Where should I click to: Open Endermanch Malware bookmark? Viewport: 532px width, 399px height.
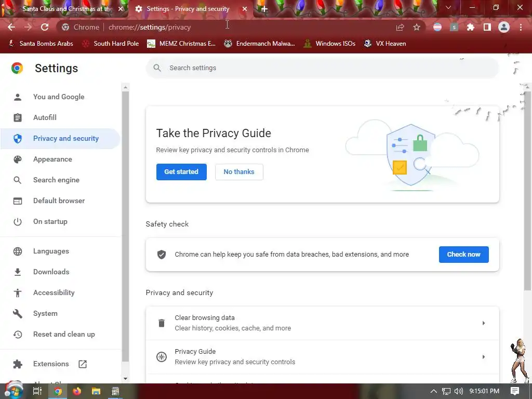pyautogui.click(x=260, y=44)
